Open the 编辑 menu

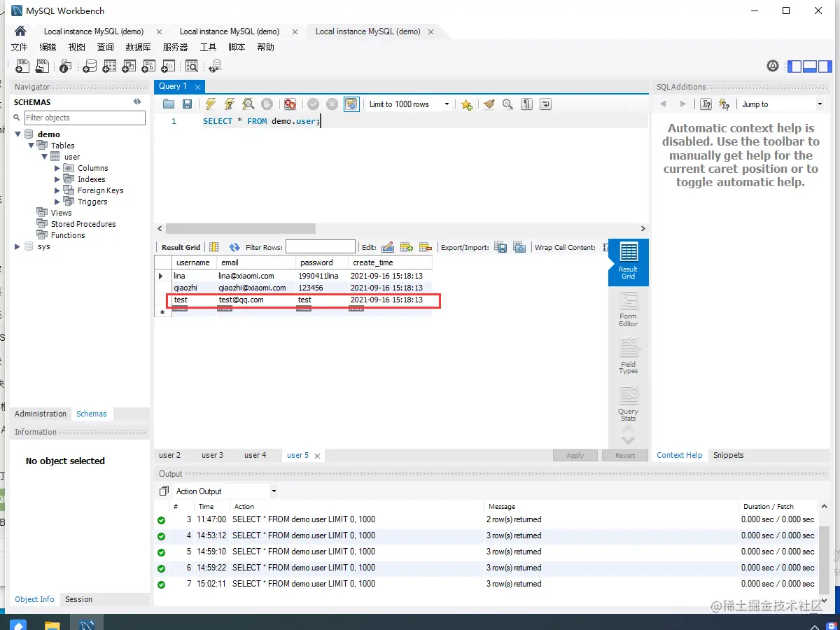click(x=48, y=48)
